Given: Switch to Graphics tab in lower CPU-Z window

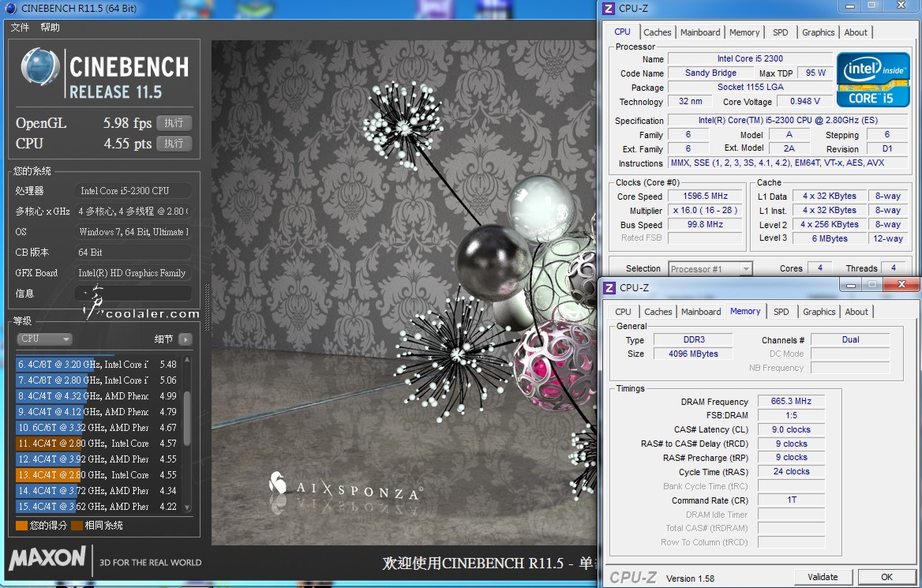Looking at the screenshot, I should click(819, 312).
